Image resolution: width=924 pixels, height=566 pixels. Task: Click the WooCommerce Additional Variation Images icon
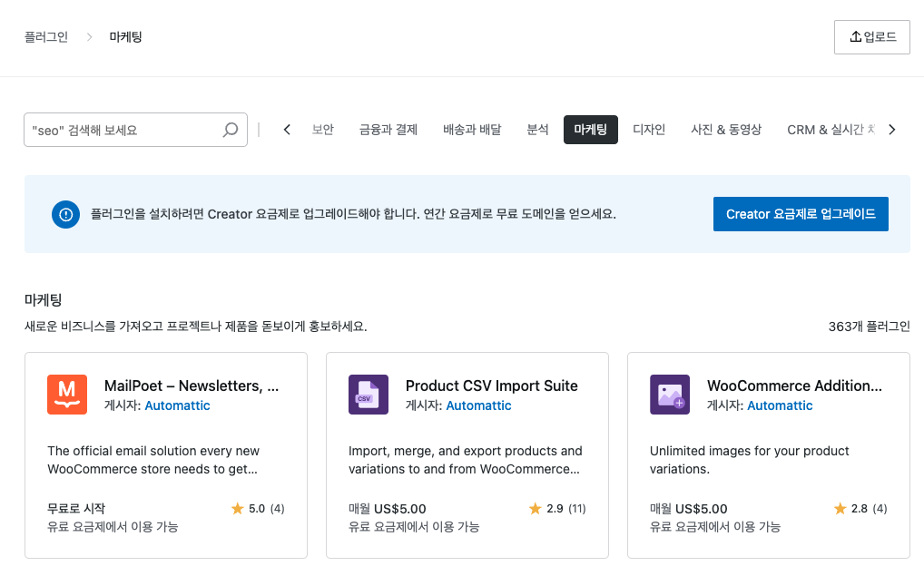(669, 395)
